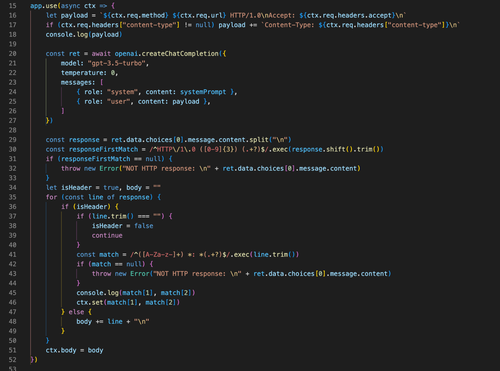Click line number 20 in gutter
This screenshot has height=371, width=500.
(12, 54)
